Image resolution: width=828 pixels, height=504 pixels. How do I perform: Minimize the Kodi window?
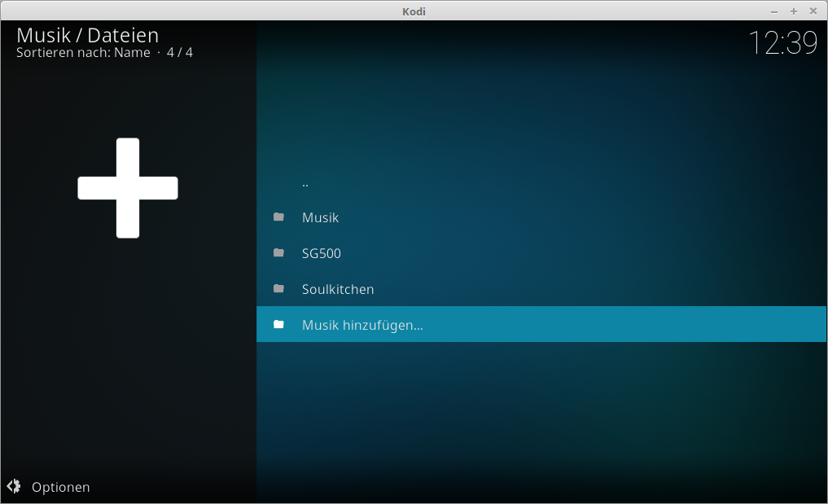(x=773, y=11)
